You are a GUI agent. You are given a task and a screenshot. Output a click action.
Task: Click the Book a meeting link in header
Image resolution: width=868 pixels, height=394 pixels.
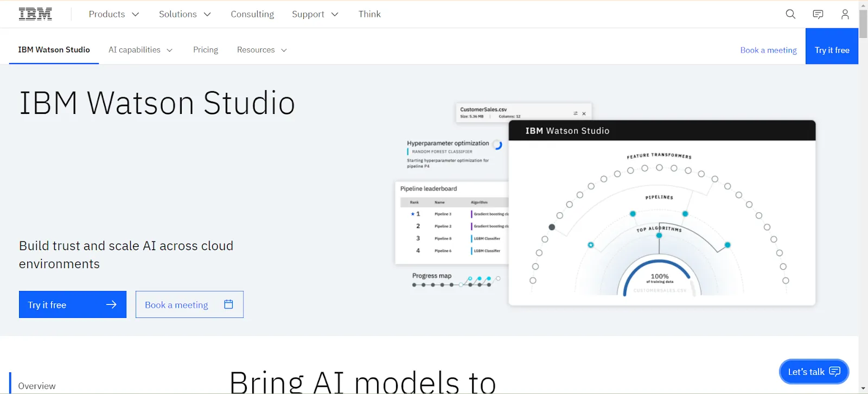pos(768,50)
